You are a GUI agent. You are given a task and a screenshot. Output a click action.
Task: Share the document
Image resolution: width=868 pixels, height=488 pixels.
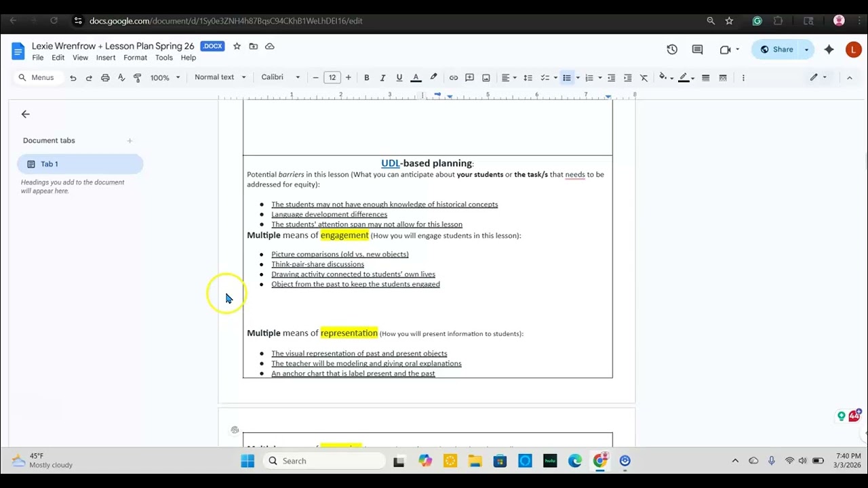(x=776, y=49)
